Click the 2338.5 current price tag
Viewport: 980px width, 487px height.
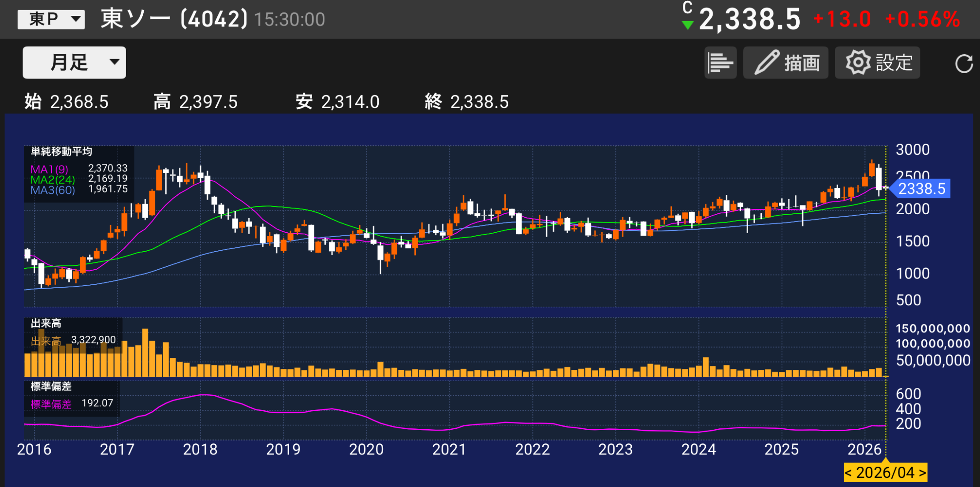point(921,189)
